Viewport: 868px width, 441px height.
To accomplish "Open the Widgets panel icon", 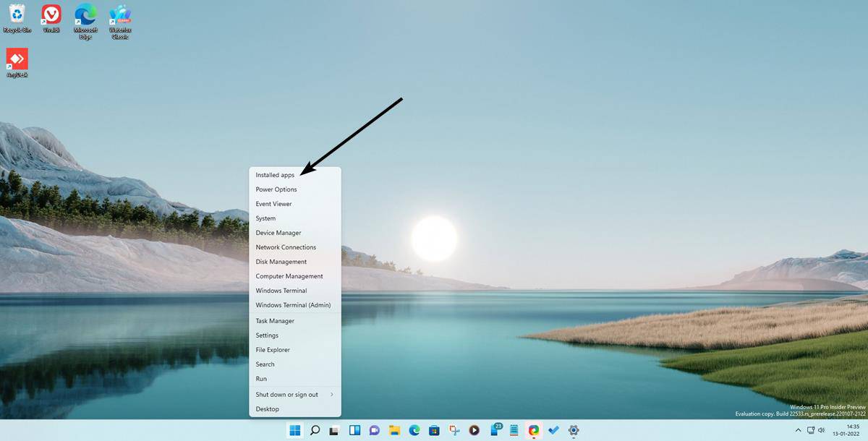I will [354, 430].
